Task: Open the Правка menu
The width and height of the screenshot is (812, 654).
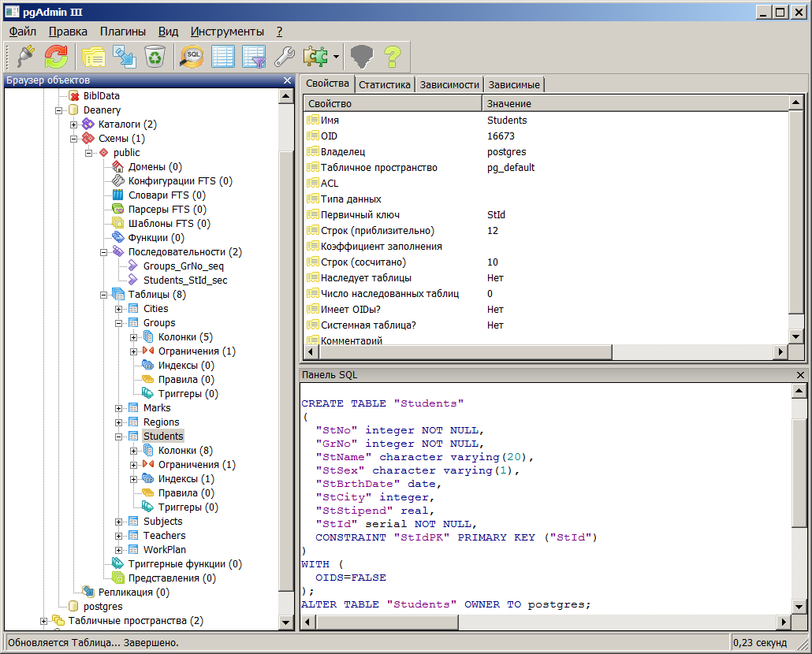Action: 68,32
